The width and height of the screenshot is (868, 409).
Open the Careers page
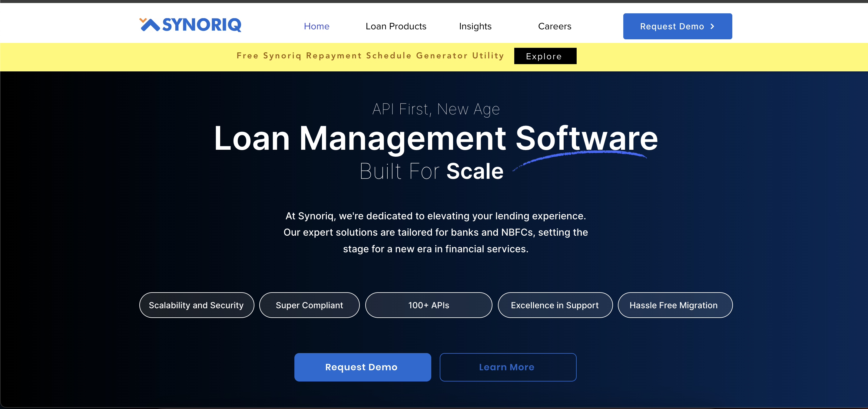pos(554,26)
